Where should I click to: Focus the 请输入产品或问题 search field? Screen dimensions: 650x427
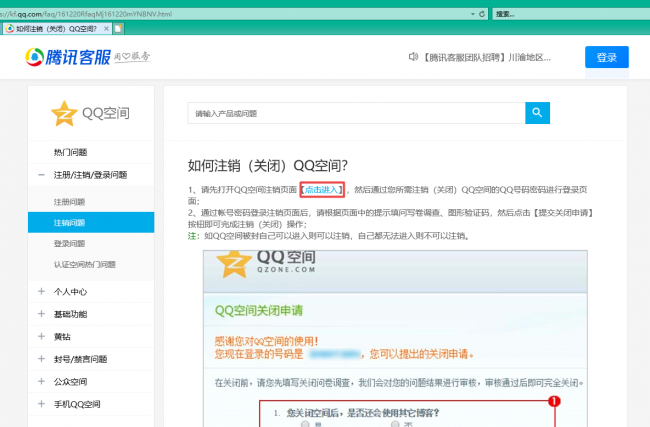[x=356, y=113]
